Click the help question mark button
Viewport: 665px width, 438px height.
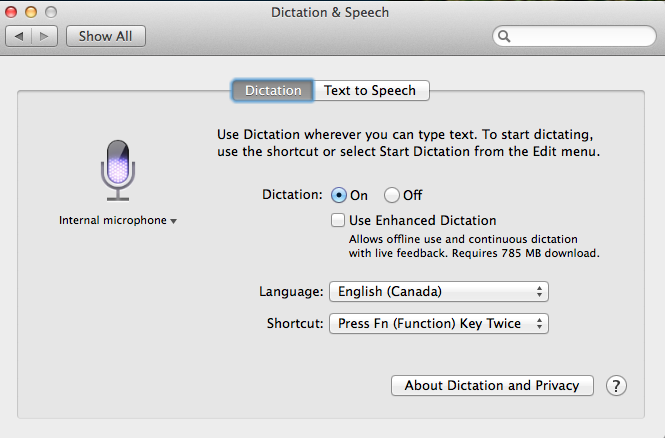pyautogui.click(x=616, y=385)
